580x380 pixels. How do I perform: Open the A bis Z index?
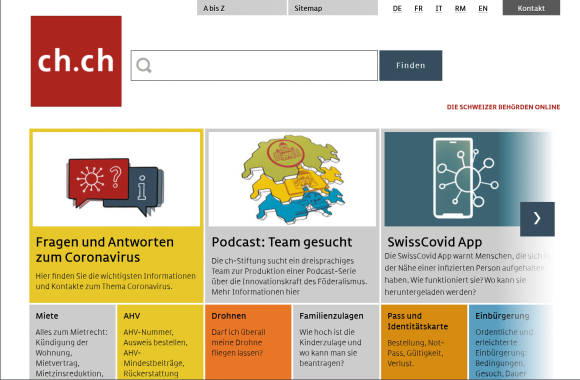pyautogui.click(x=242, y=8)
